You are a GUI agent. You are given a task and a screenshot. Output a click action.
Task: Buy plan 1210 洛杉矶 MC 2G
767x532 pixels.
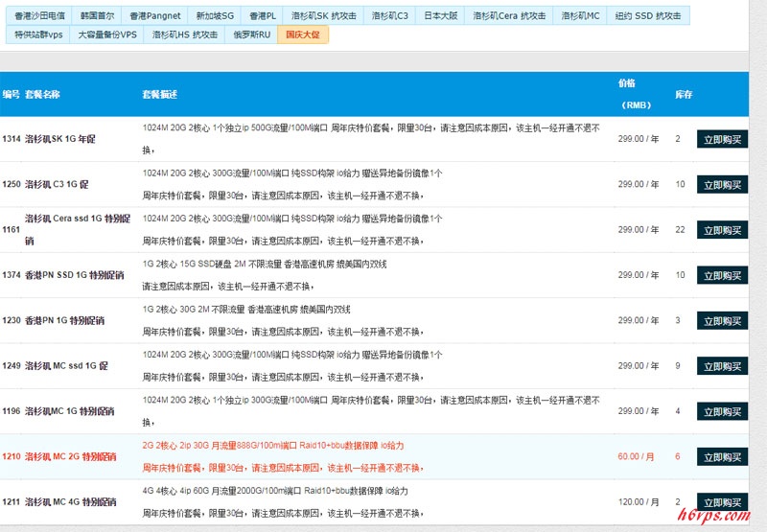(x=722, y=457)
